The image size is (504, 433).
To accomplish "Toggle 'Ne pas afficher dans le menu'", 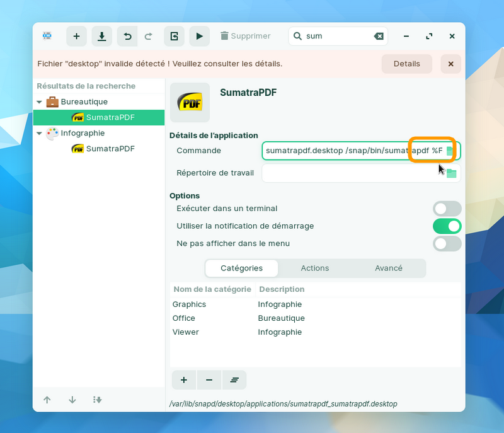I will [447, 243].
